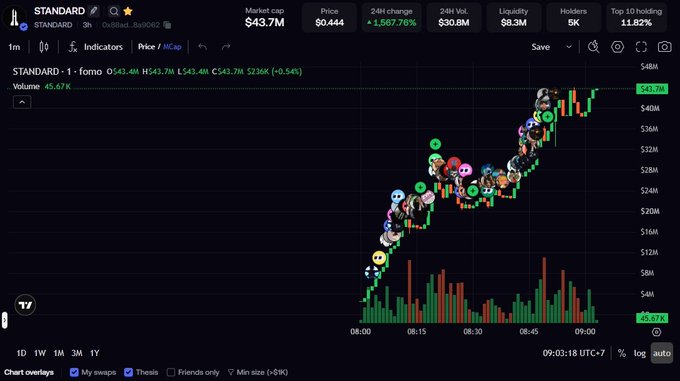Image resolution: width=680 pixels, height=381 pixels.
Task: Open price axis settings target icon
Action: [x=657, y=332]
